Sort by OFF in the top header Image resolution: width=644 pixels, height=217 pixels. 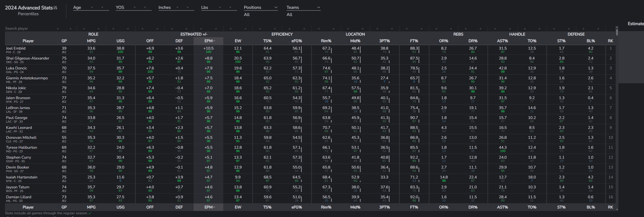pos(150,41)
